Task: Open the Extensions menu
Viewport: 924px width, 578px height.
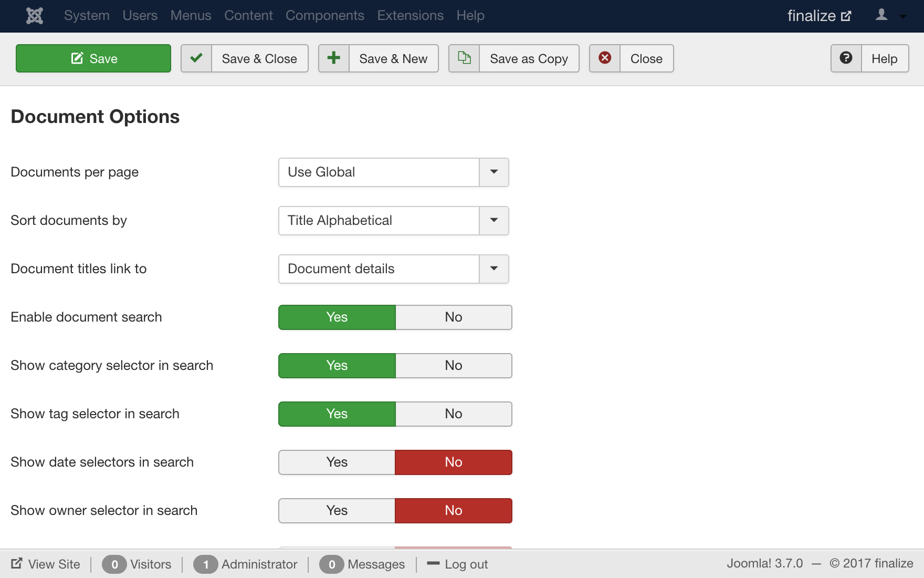Action: coord(410,16)
